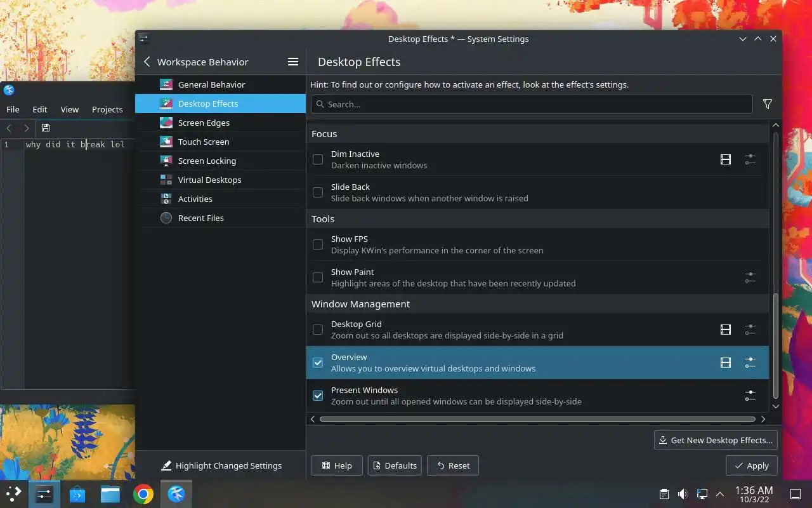Click Highlight Changed Settings

click(221, 465)
